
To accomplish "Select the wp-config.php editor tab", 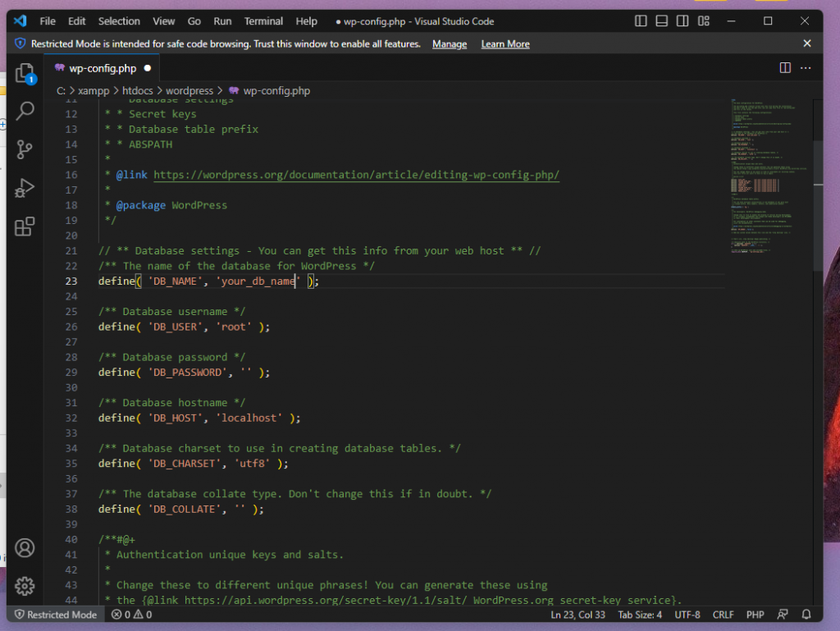I will pyautogui.click(x=103, y=68).
